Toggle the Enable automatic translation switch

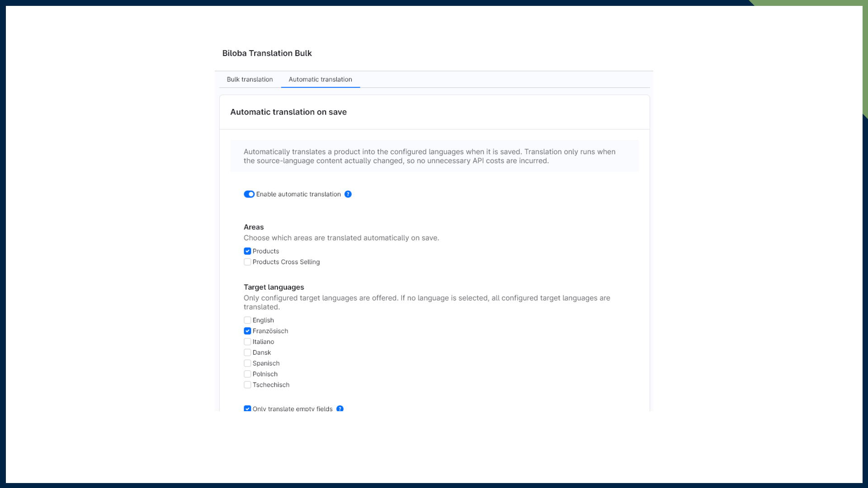pyautogui.click(x=249, y=194)
